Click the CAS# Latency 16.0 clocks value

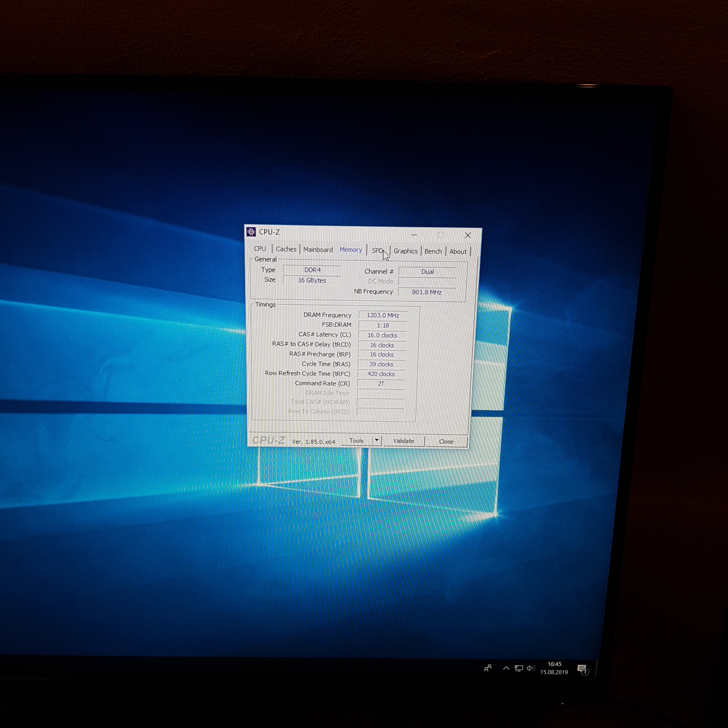coord(382,335)
